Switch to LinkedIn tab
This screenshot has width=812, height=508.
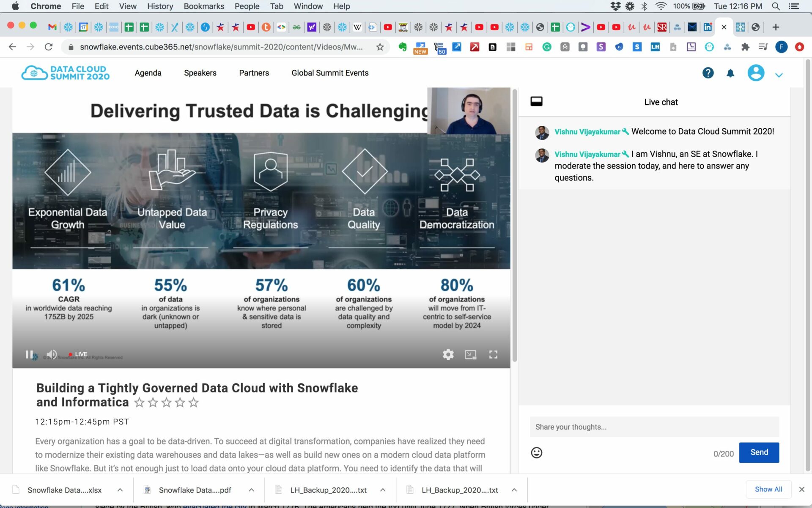tap(708, 27)
